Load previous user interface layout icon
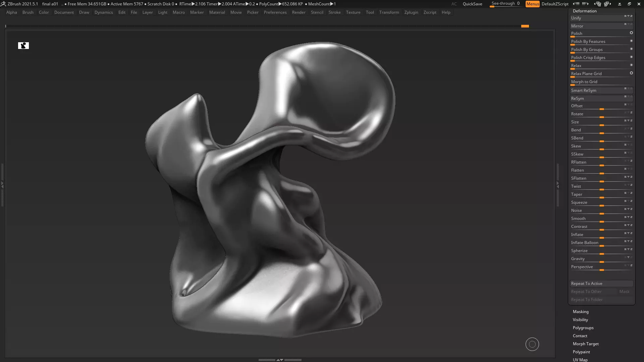 (598, 4)
